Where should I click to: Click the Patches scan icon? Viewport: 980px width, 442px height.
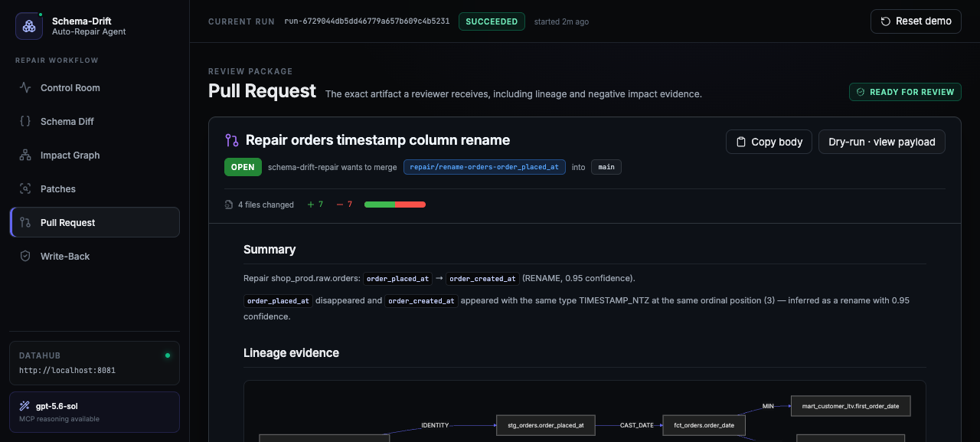pyautogui.click(x=25, y=189)
